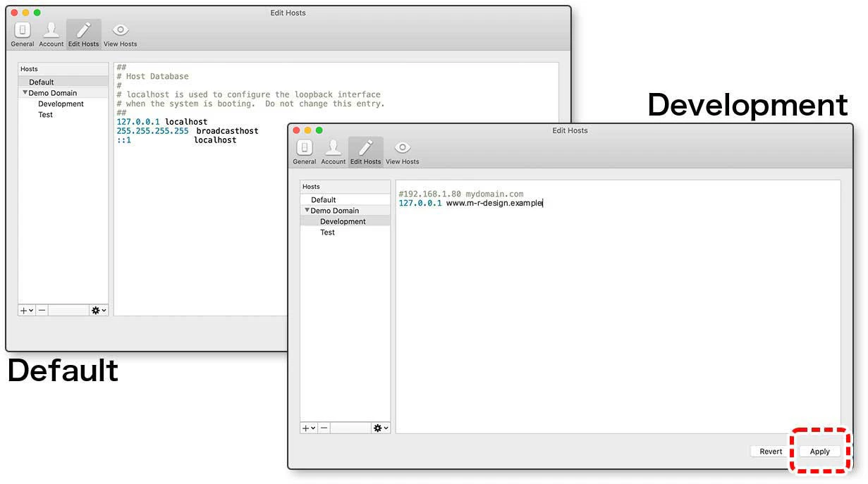Click View Hosts eye in back window
868x484 pixels.
[x=121, y=34]
